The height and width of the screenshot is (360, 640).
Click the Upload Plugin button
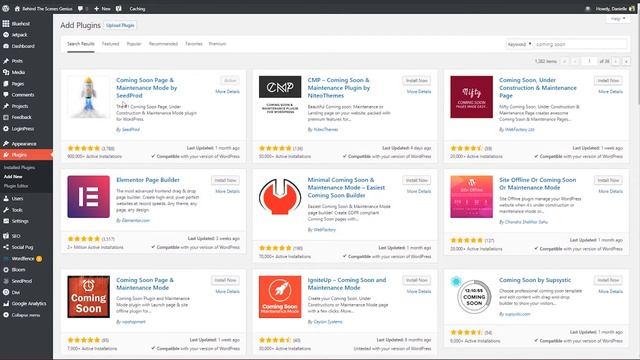pos(120,25)
